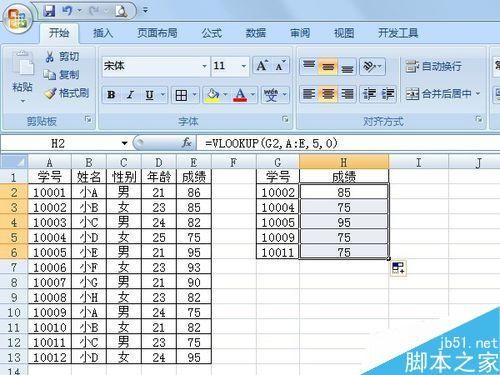Switch to the 数据 tab

tap(256, 33)
